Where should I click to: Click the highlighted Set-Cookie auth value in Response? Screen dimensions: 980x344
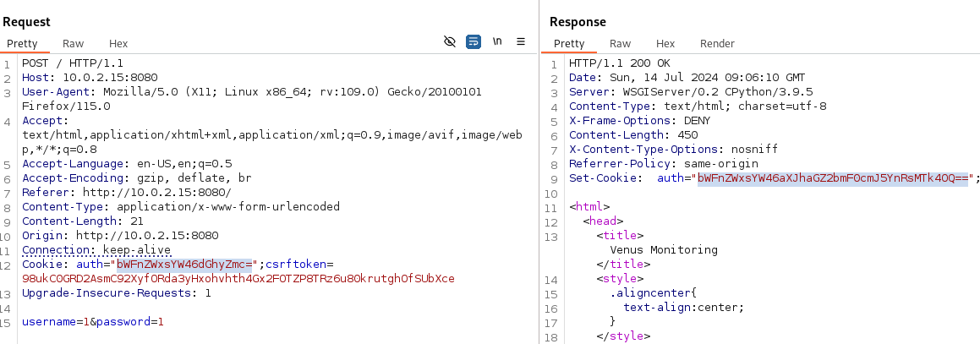coord(832,177)
